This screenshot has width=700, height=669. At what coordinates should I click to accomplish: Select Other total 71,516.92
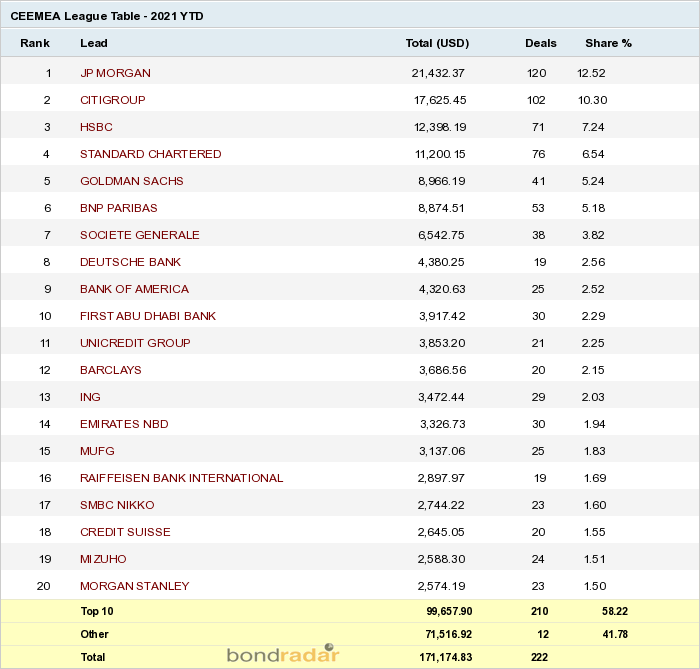(449, 634)
